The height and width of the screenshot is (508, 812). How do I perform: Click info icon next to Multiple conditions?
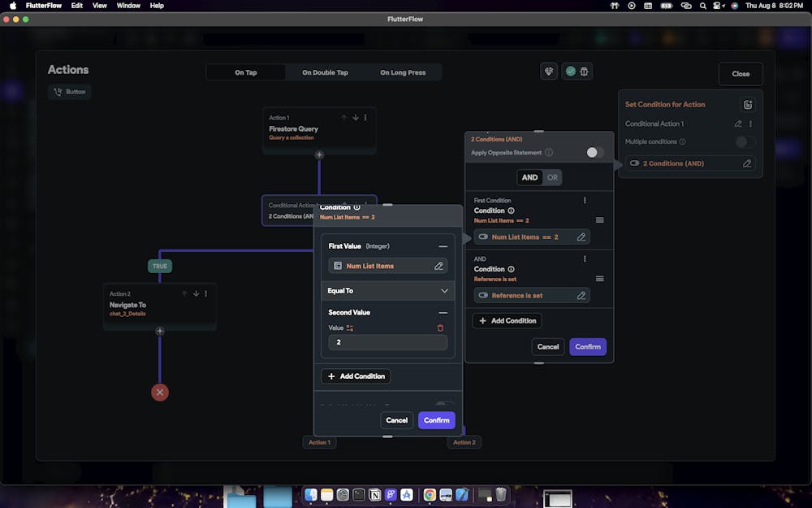click(x=683, y=141)
